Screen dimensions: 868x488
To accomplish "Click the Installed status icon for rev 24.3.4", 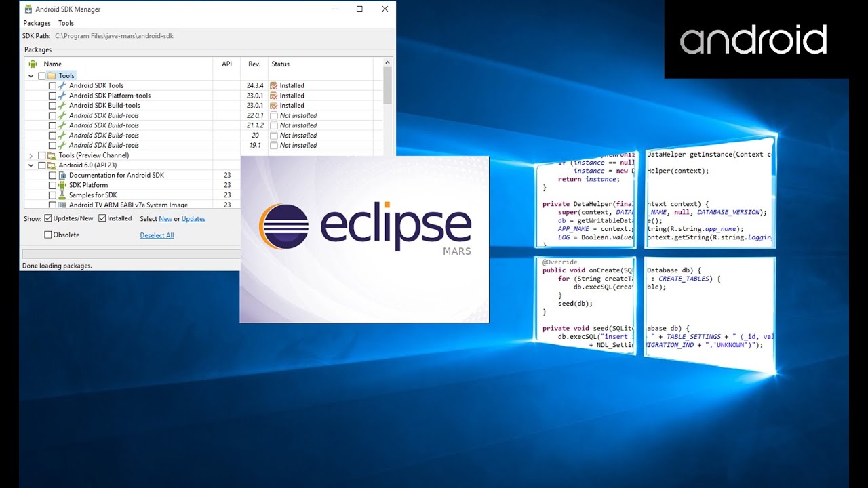I will coord(274,86).
